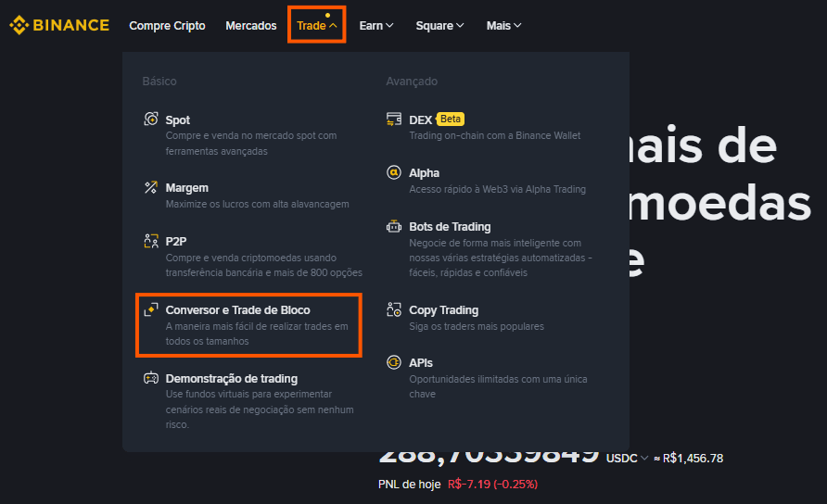Click 'Trading on-chain com a Binance Wallet' text

495,135
